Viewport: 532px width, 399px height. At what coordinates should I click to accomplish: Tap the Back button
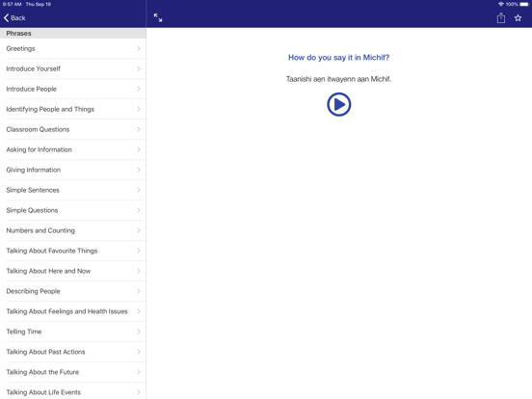[14, 18]
